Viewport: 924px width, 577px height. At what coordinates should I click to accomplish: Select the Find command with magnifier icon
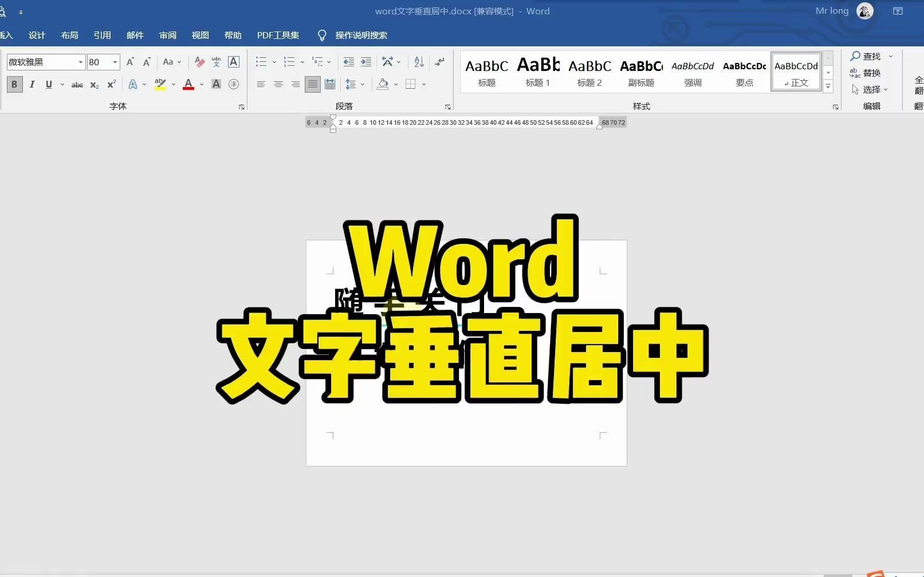[866, 56]
